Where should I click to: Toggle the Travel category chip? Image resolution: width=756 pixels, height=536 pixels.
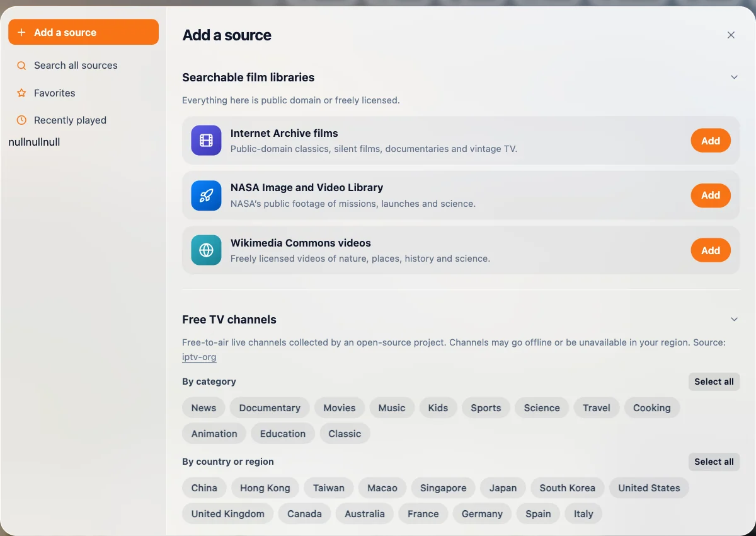tap(597, 408)
